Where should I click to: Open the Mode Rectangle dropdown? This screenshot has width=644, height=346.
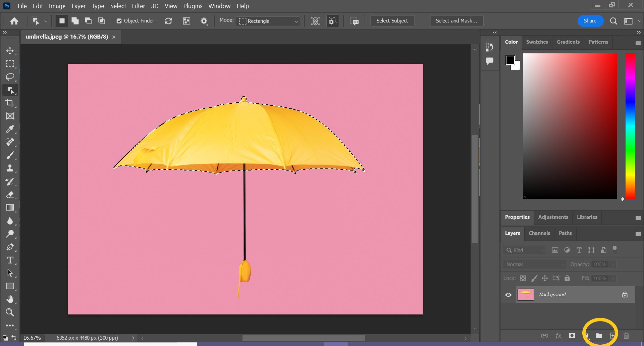pyautogui.click(x=268, y=21)
